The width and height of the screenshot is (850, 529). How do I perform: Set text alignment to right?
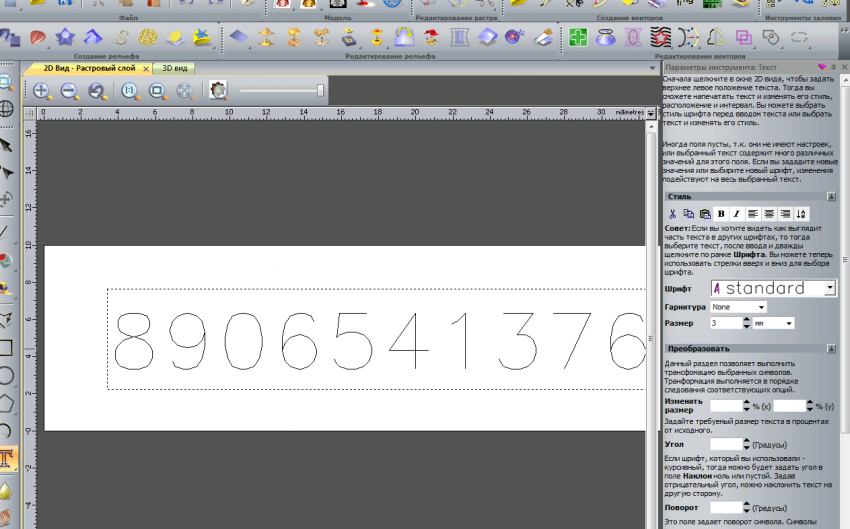click(785, 214)
